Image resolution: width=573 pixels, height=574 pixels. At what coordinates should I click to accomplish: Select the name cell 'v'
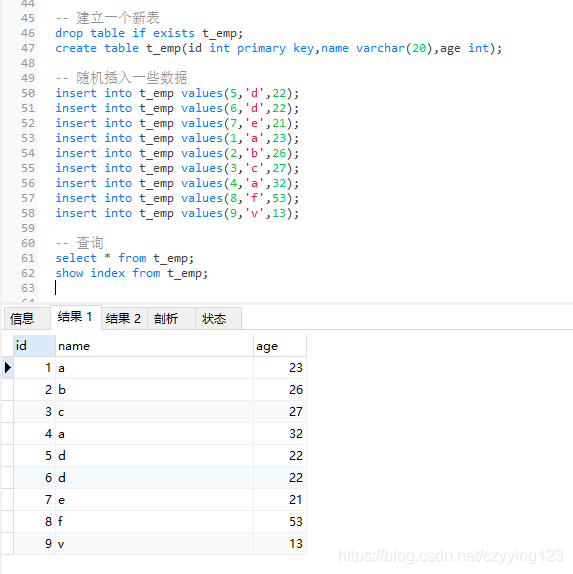154,543
